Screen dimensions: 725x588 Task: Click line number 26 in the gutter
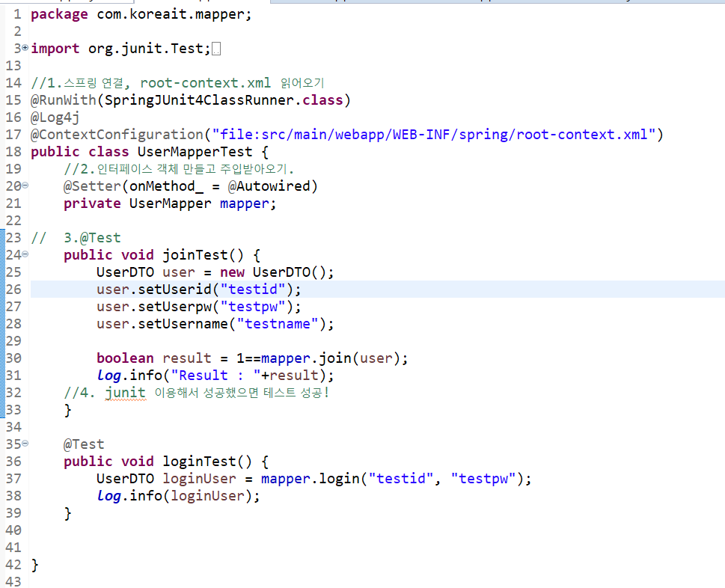pos(13,290)
